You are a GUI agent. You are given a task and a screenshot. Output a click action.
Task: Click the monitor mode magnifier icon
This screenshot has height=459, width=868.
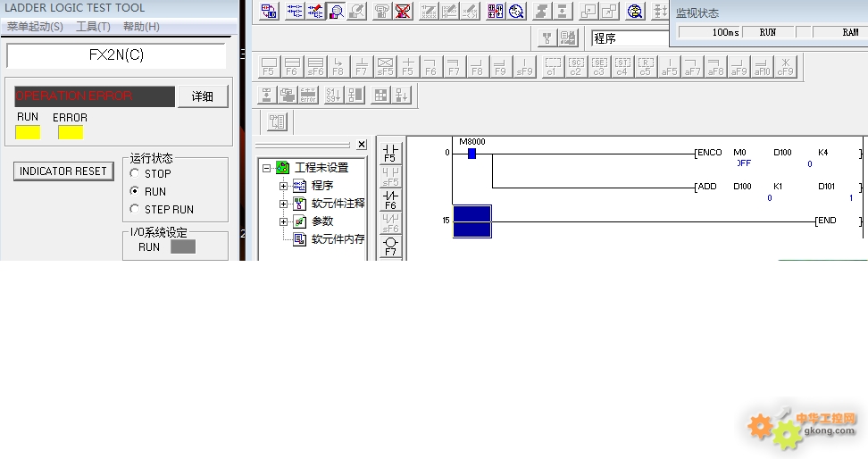point(337,12)
